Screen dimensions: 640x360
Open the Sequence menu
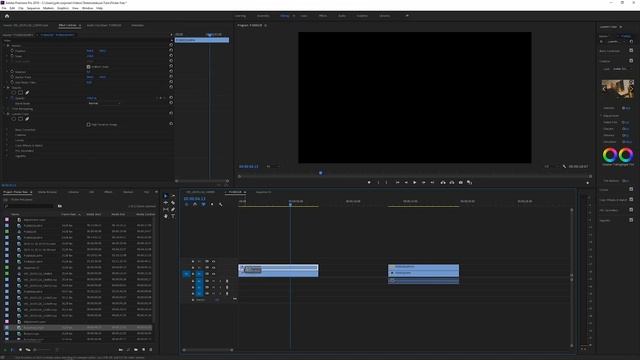(x=33, y=8)
